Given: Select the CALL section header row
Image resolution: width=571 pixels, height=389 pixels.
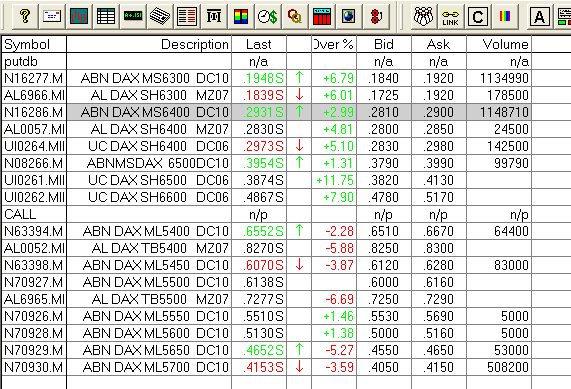Looking at the screenshot, I should click(267, 214).
